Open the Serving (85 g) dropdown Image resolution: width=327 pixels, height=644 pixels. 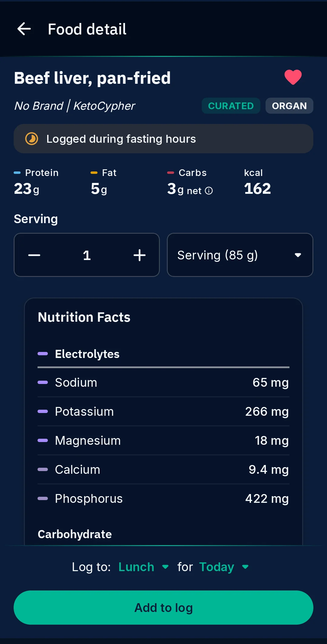click(240, 255)
